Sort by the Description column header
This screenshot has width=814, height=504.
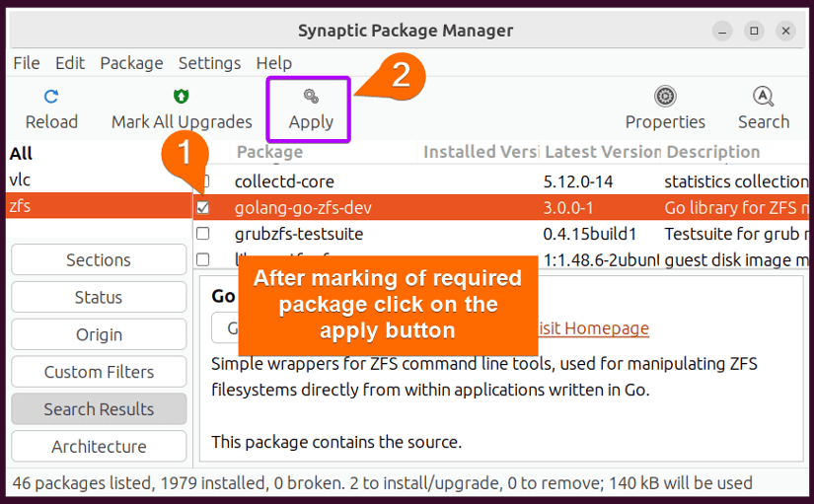click(734, 152)
